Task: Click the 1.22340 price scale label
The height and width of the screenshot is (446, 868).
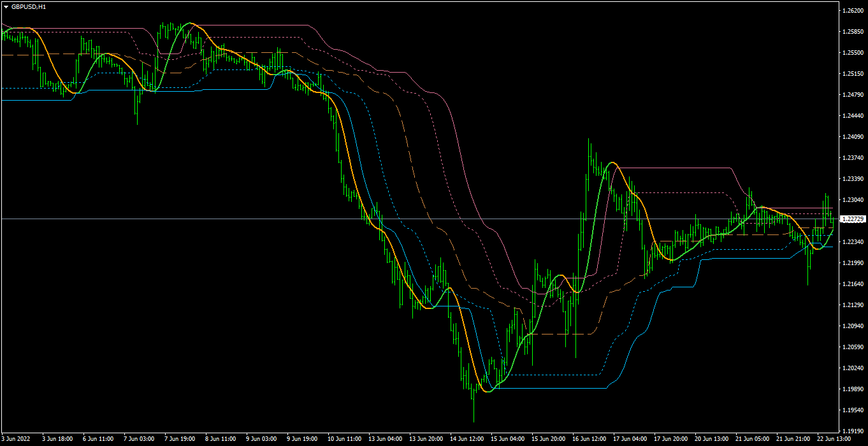Action: coord(853,242)
